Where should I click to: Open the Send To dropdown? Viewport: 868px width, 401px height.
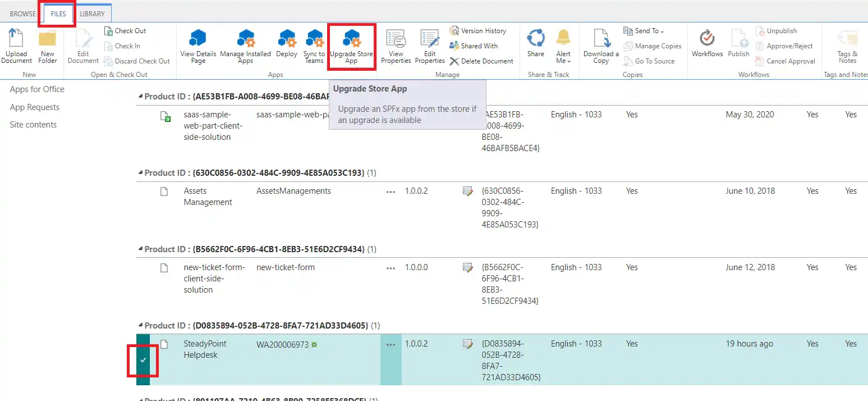coord(644,31)
